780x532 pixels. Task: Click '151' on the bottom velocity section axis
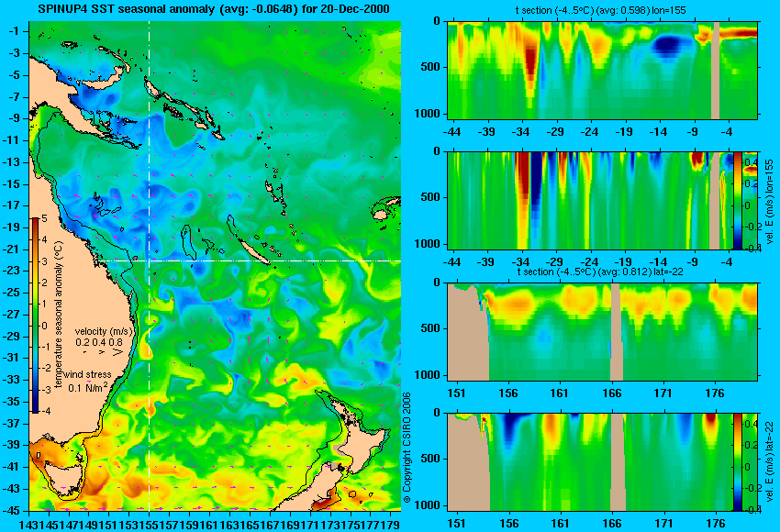point(457,524)
